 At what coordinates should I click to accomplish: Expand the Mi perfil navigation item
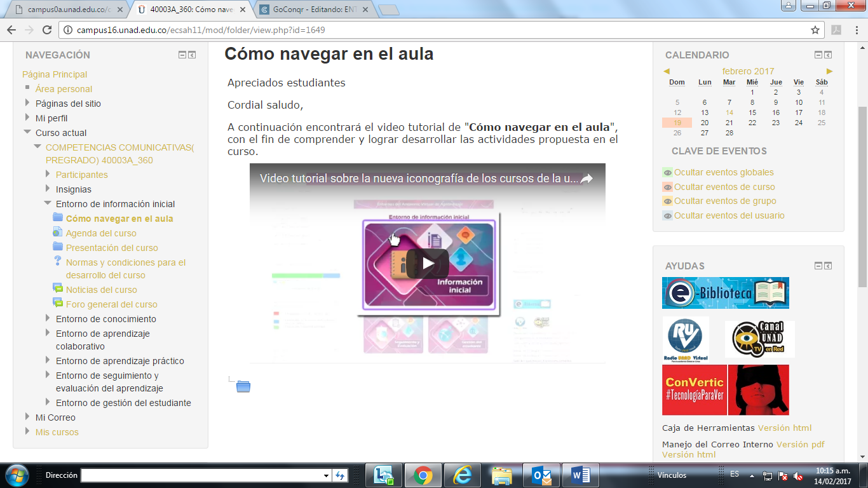[x=27, y=118]
